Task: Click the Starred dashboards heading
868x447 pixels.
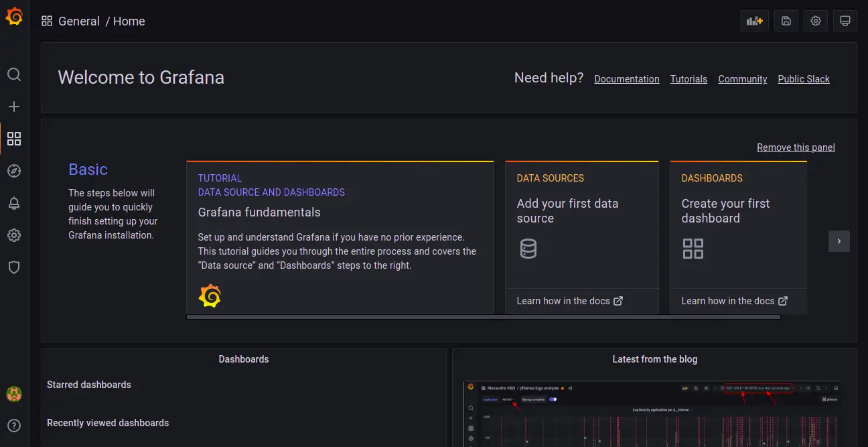Action: tap(89, 385)
